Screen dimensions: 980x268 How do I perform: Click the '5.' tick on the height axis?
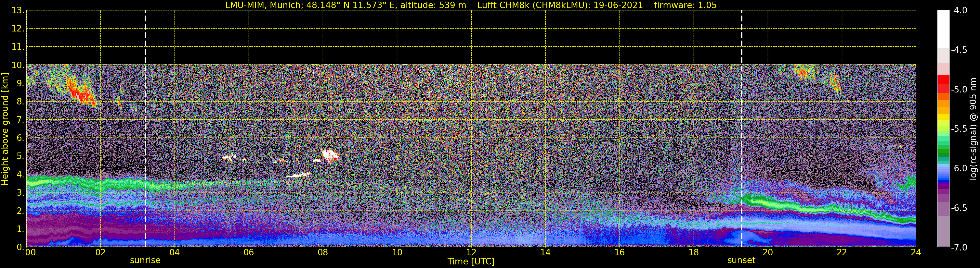click(20, 156)
